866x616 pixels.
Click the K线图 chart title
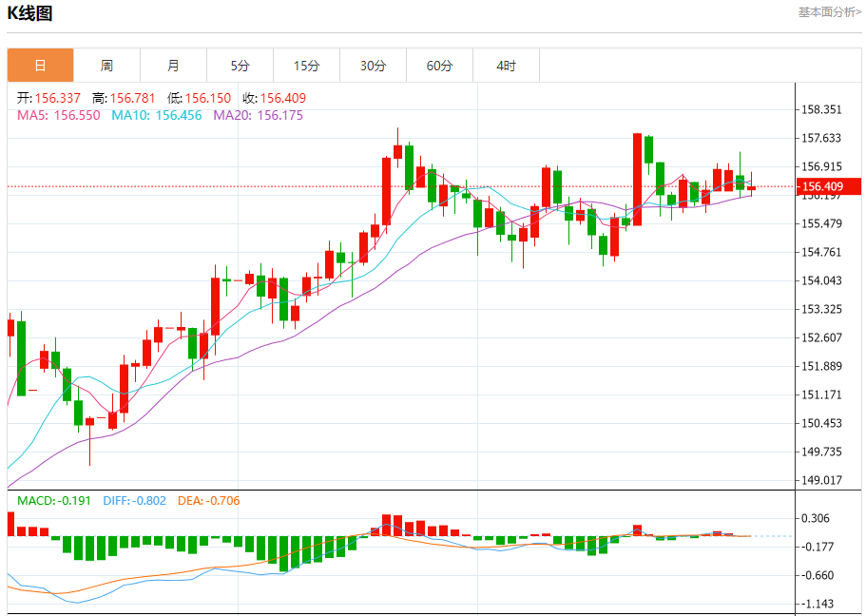point(29,13)
